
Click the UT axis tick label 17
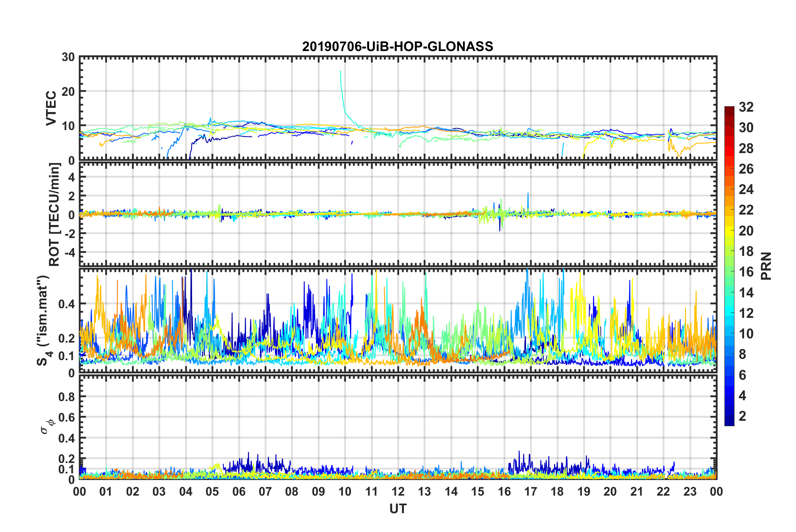click(531, 491)
